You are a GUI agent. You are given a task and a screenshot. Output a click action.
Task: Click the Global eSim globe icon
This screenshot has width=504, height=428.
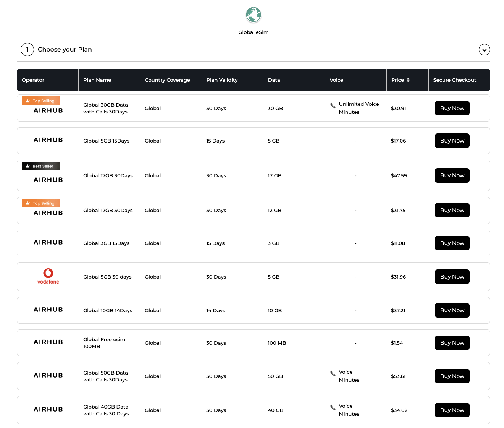(x=254, y=15)
